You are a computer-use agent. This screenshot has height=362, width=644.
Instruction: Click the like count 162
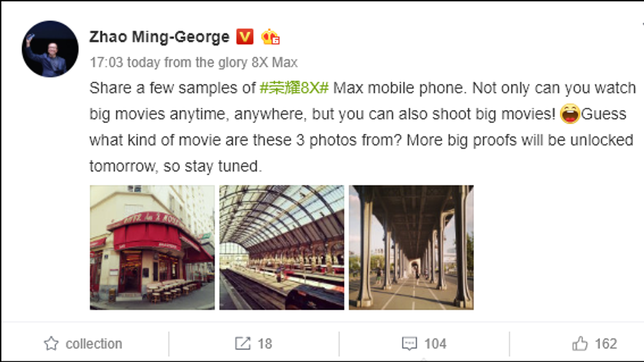click(606, 344)
